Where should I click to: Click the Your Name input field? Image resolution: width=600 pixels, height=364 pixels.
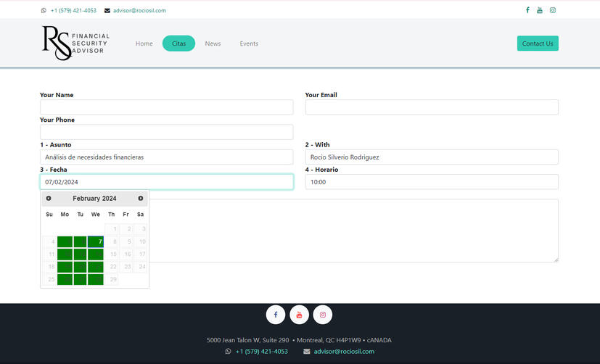[x=166, y=107]
